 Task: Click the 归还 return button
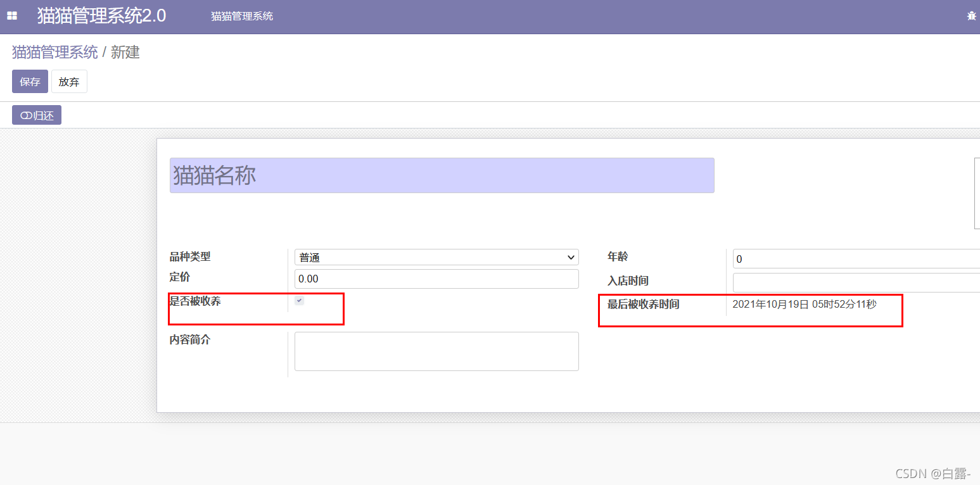[x=37, y=115]
